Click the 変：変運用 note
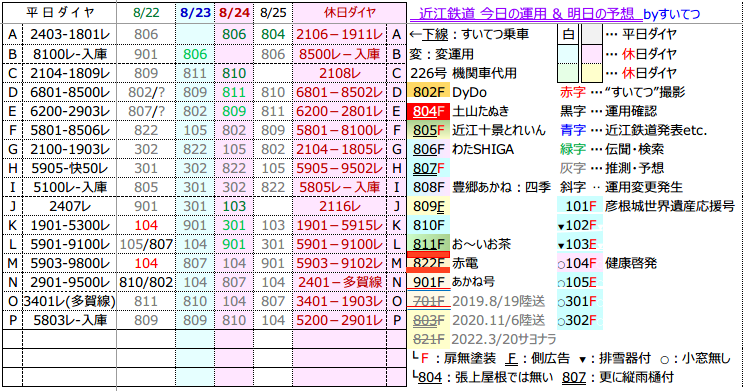 point(441,54)
